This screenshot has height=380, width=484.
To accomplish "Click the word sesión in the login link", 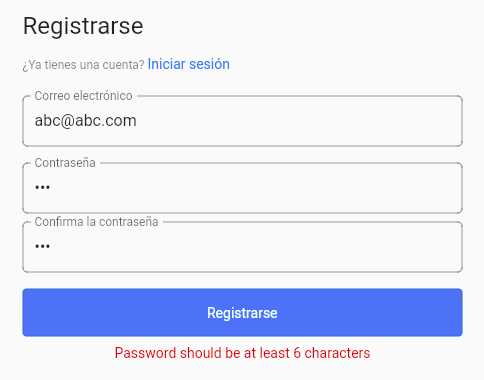I will tap(209, 64).
